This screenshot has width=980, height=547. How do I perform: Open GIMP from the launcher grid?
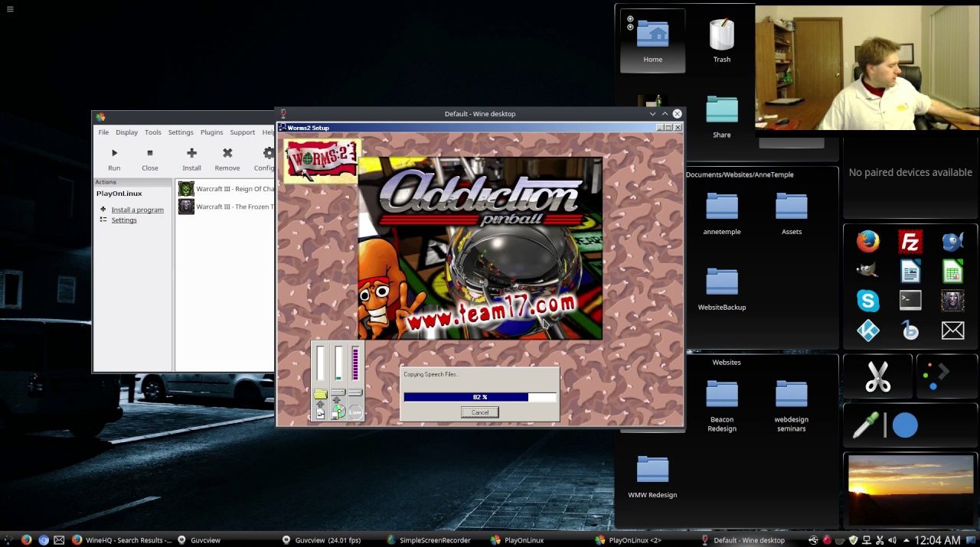coord(867,271)
